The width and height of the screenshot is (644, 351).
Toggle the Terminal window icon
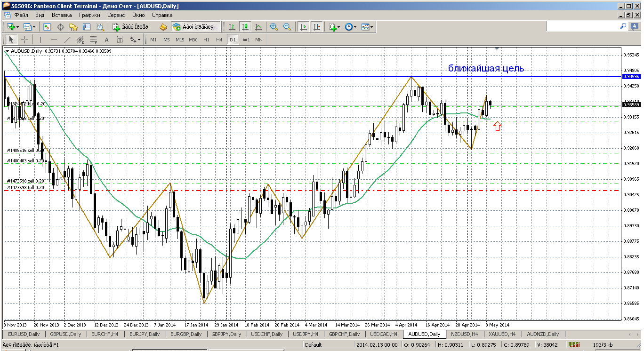(87, 27)
